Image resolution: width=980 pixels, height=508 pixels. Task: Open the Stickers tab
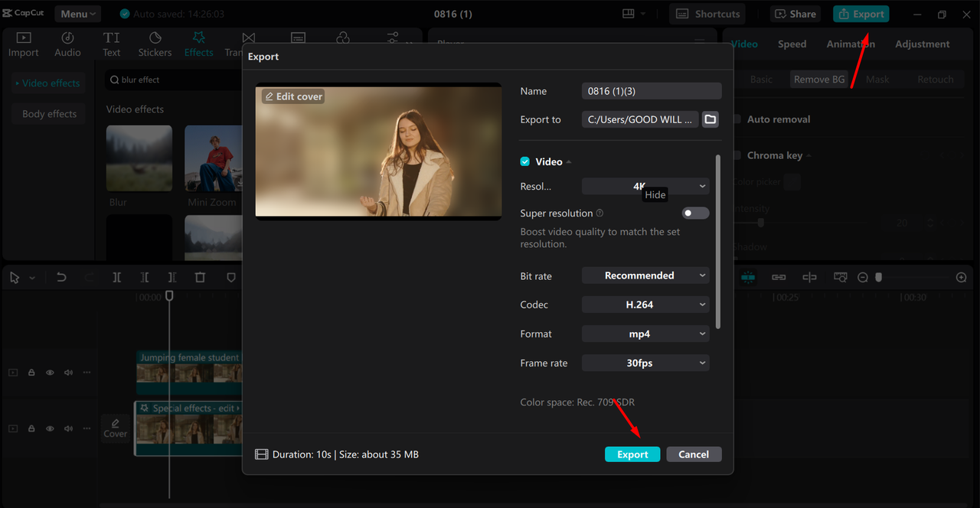tap(155, 44)
